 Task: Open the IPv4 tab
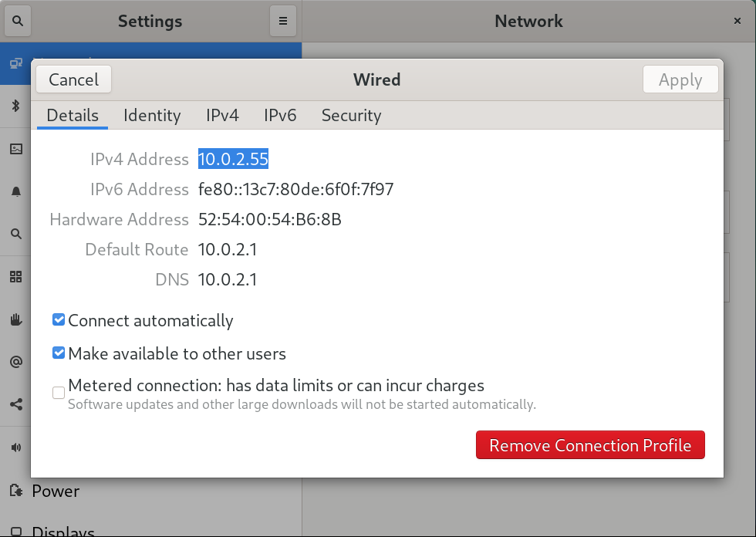tap(222, 115)
